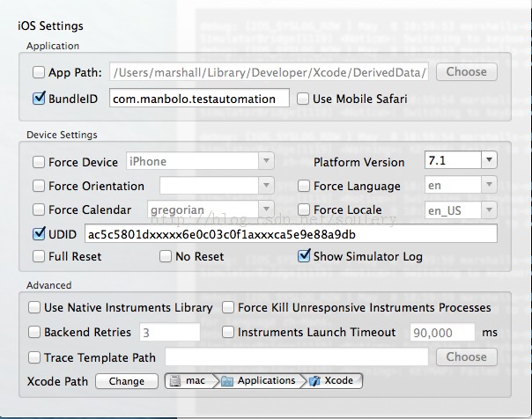Open the Force Locale en_US dropdown
This screenshot has height=419, width=532.
(x=489, y=209)
